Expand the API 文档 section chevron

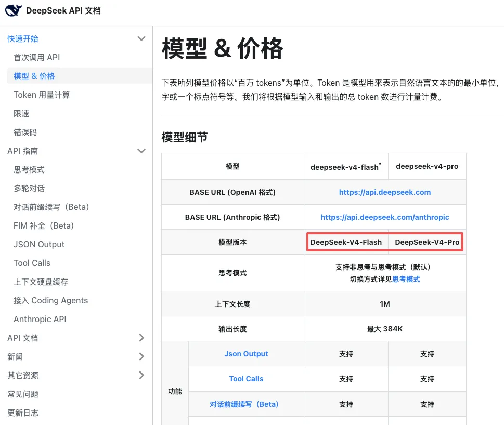pos(141,338)
